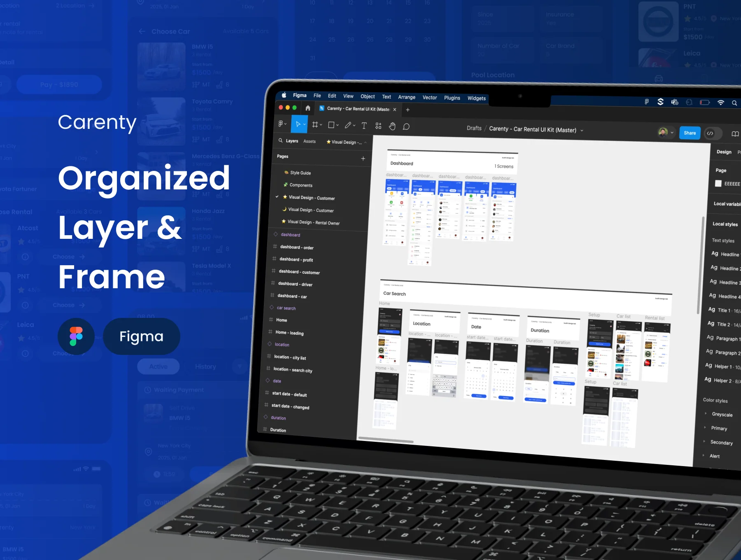The image size is (741, 560).
Task: Add a new page with plus icon
Action: 363,159
